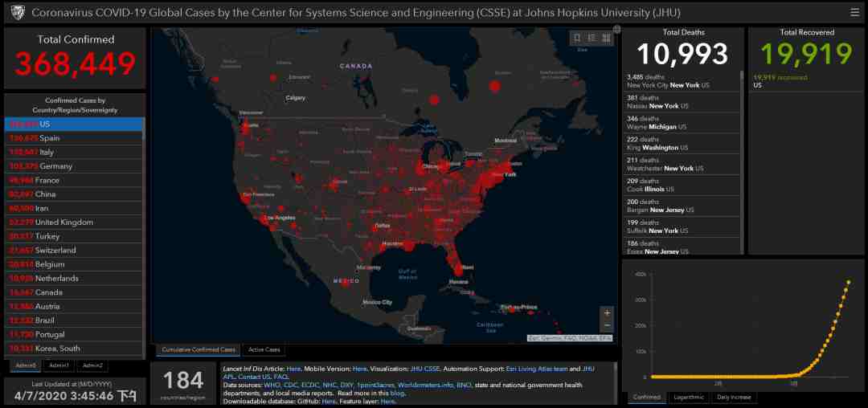The image size is (868, 408).
Task: Select Netherlands in the country list
Action: click(x=73, y=278)
